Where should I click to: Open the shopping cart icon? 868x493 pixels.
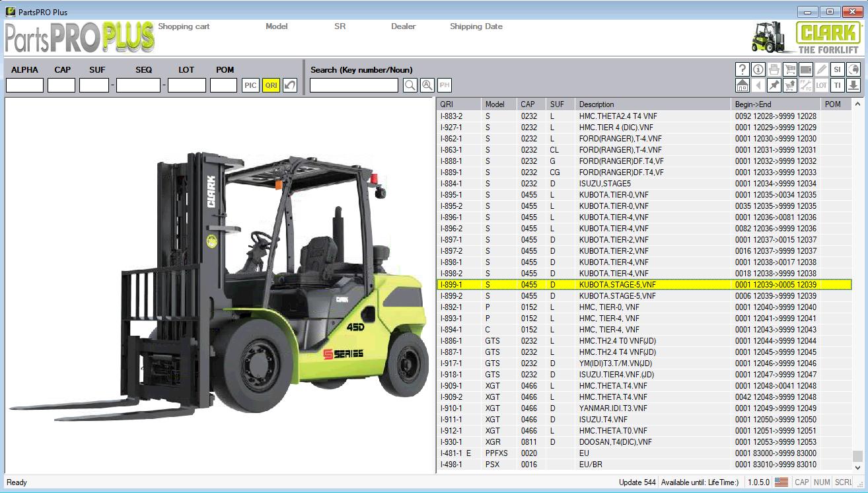pyautogui.click(x=789, y=69)
